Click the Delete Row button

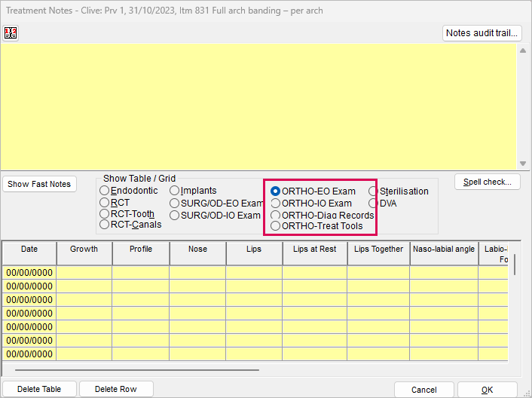116,389
